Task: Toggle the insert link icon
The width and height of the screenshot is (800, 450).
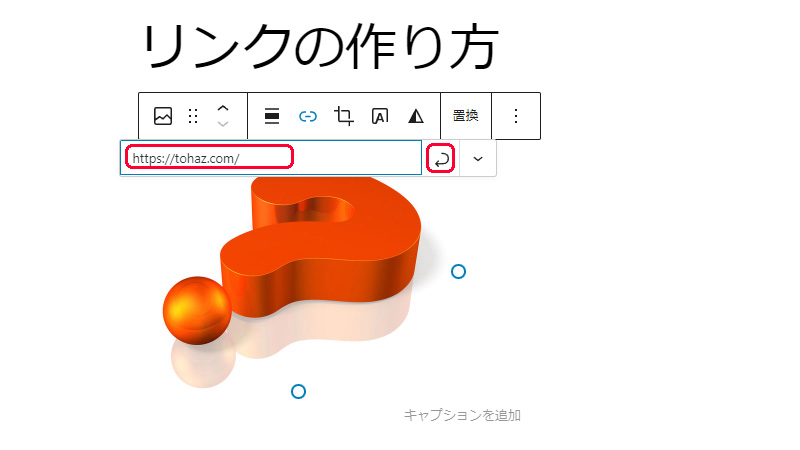Action: [308, 116]
